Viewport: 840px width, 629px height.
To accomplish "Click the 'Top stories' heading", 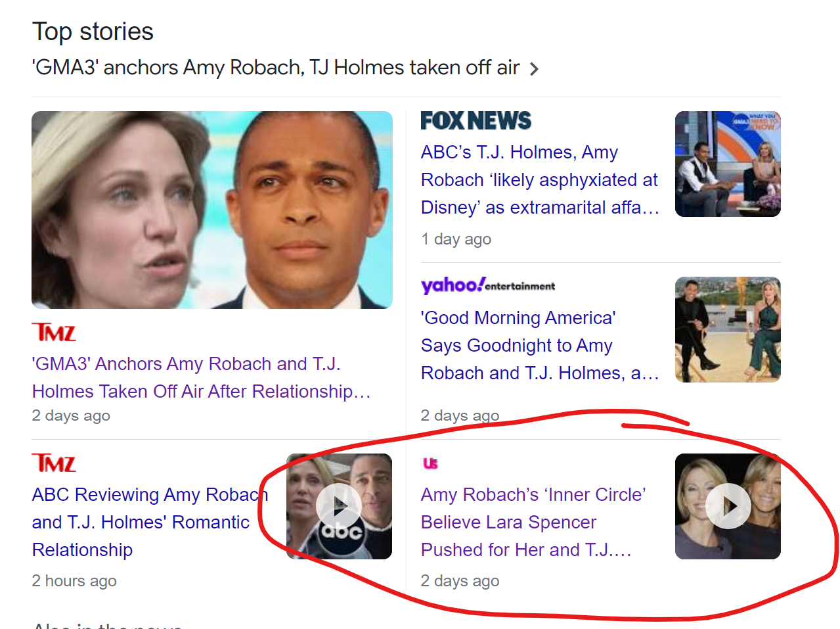I will (93, 32).
